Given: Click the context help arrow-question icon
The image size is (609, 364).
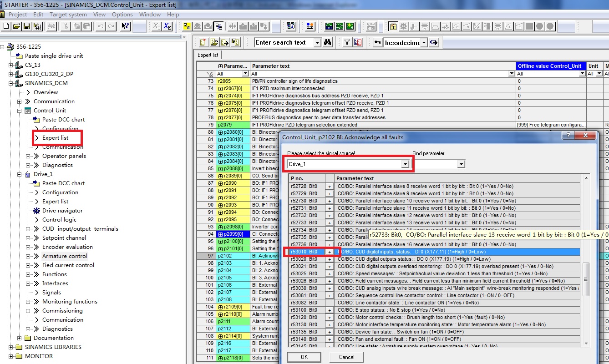Looking at the screenshot, I should [x=125, y=26].
